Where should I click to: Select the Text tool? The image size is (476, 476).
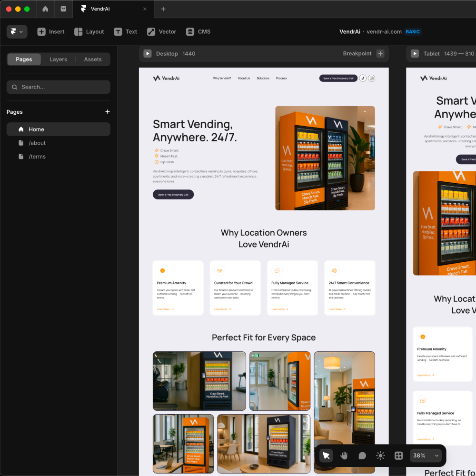(x=125, y=32)
